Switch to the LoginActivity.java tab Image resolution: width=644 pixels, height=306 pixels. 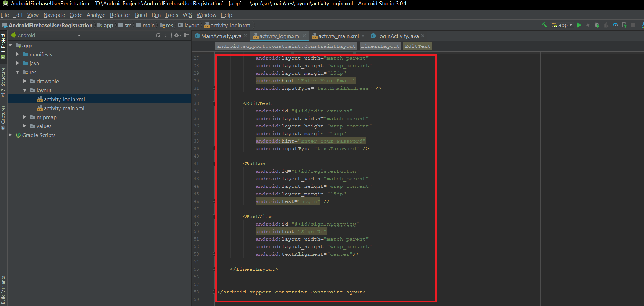[x=397, y=36]
